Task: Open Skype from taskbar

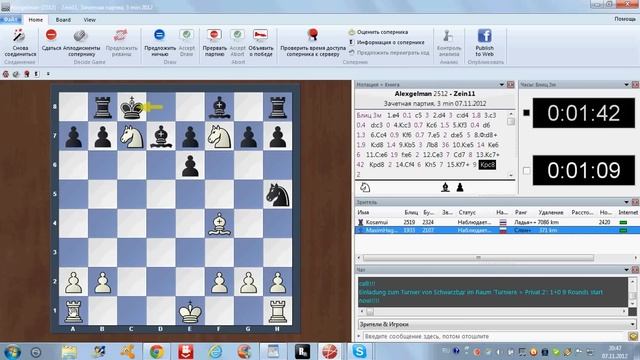Action: [359, 351]
